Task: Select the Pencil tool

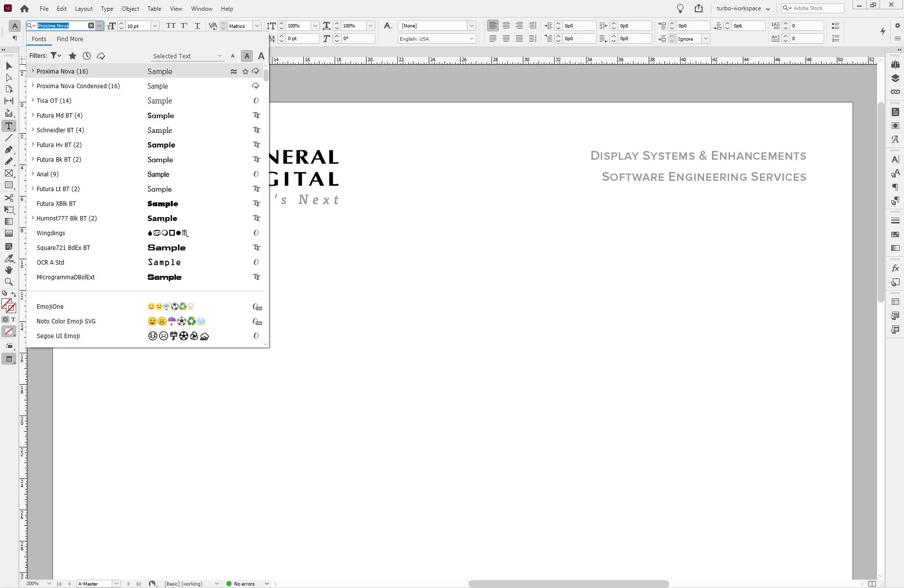Action: click(9, 161)
